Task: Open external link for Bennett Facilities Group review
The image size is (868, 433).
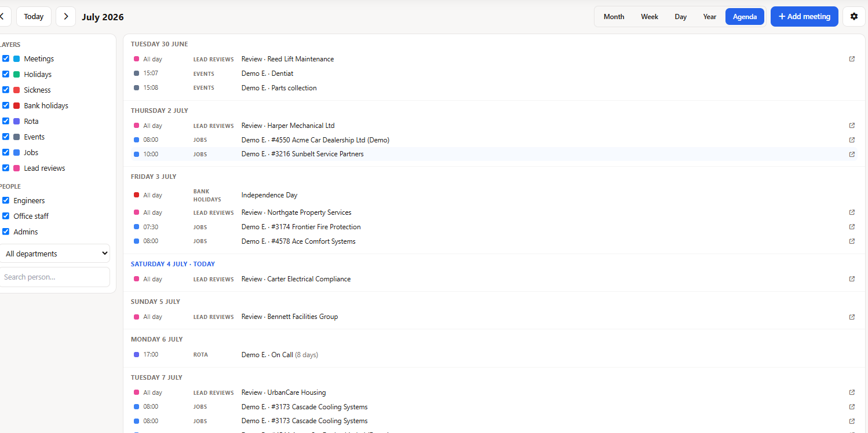Action: [852, 317]
